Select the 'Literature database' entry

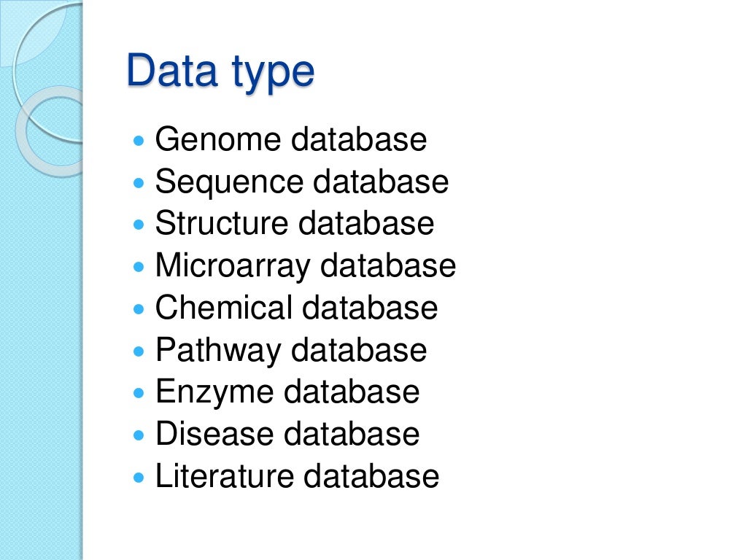coord(297,475)
